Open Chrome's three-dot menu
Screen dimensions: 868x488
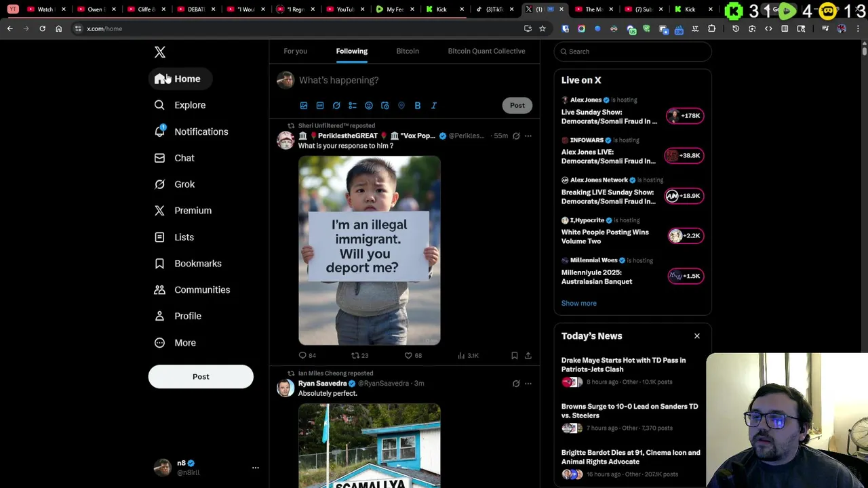click(x=858, y=28)
